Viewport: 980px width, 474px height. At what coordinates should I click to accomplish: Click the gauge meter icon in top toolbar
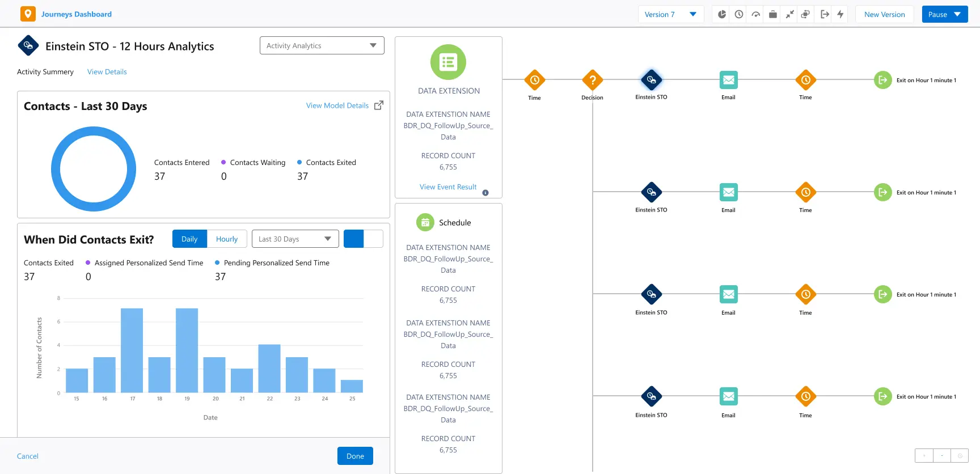point(756,15)
